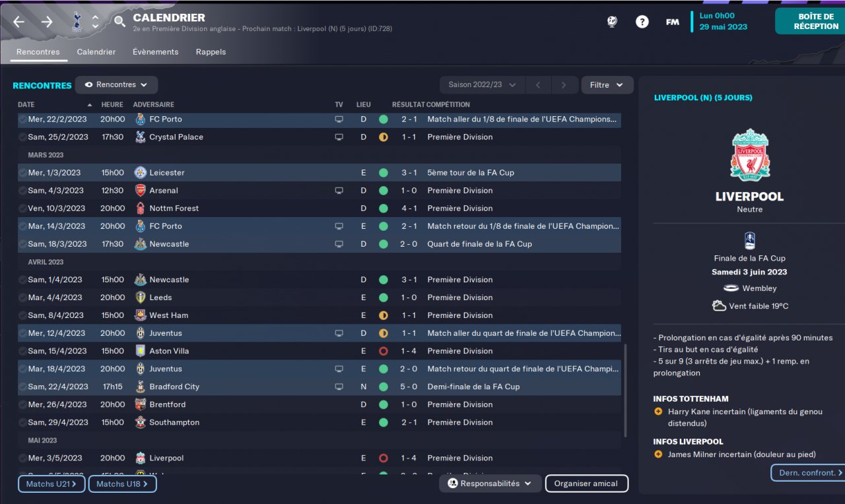Screen dimensions: 845x504
Task: Click the played checkmark for Mar, 4/4/2023
Action: coord(23,298)
